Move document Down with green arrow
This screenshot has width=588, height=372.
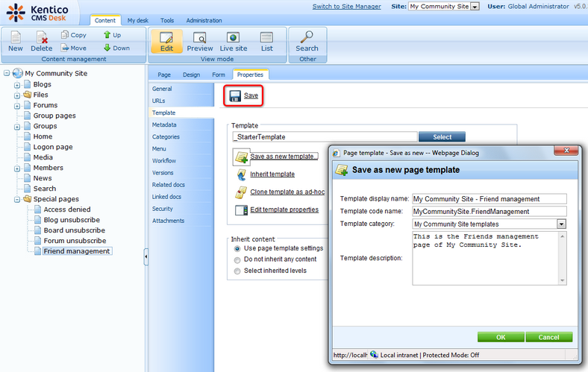point(116,48)
